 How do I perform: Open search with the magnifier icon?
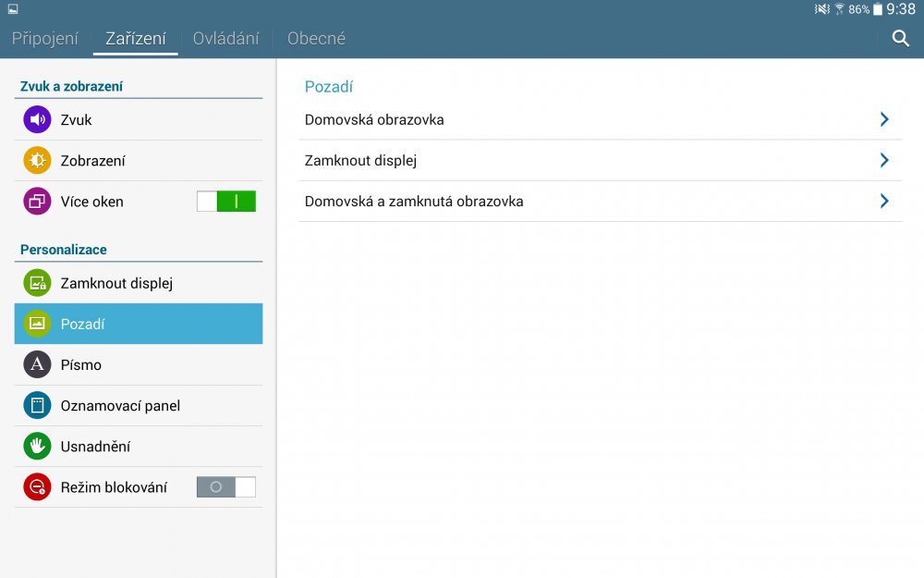(901, 39)
